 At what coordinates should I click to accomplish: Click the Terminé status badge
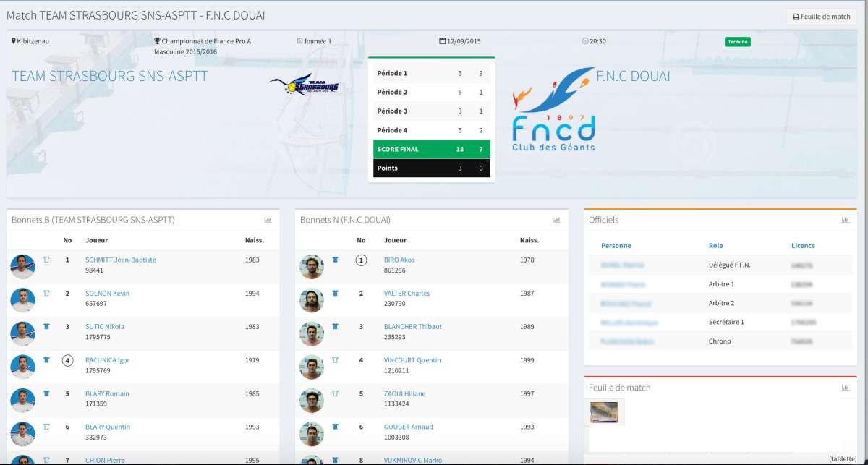click(737, 42)
